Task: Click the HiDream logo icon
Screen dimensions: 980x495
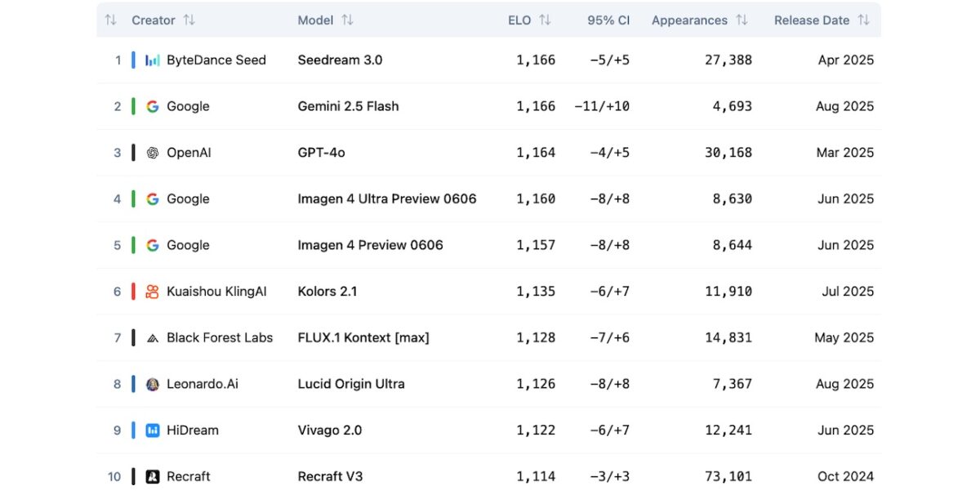Action: pyautogui.click(x=153, y=430)
